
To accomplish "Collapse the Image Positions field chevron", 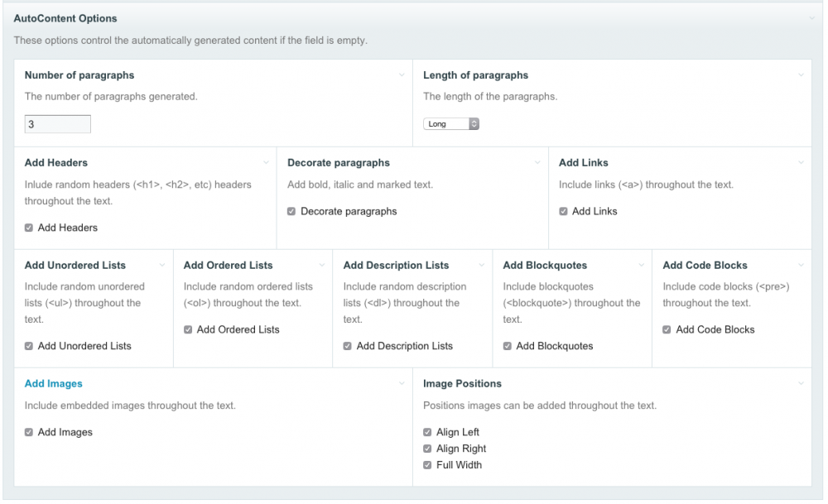I will point(801,384).
